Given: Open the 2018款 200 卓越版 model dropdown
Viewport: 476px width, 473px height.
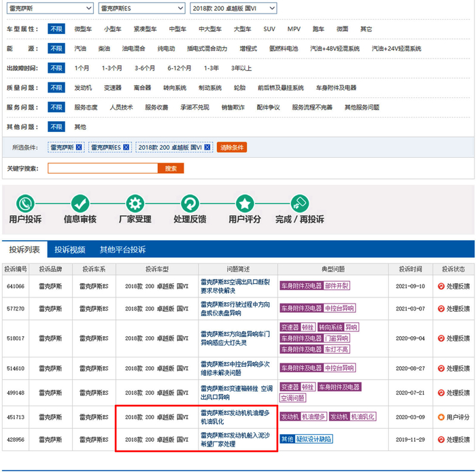Looking at the screenshot, I should 233,8.
